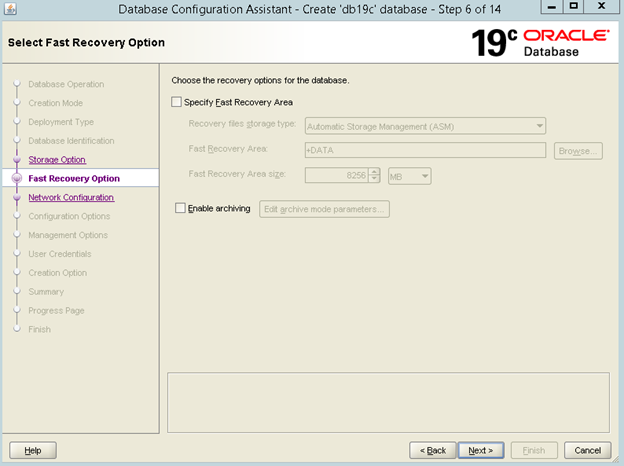Select the Fast Recovery Option step
The height and width of the screenshot is (466, 624).
coord(74,178)
